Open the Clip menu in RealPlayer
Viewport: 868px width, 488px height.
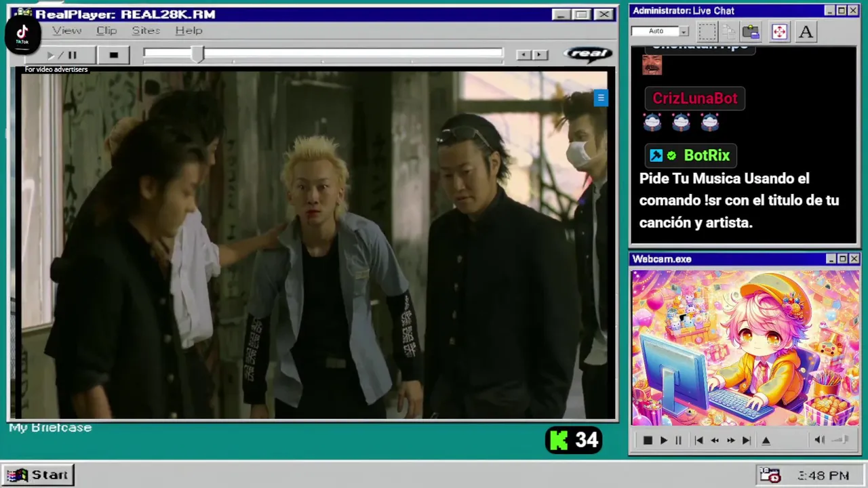[106, 30]
